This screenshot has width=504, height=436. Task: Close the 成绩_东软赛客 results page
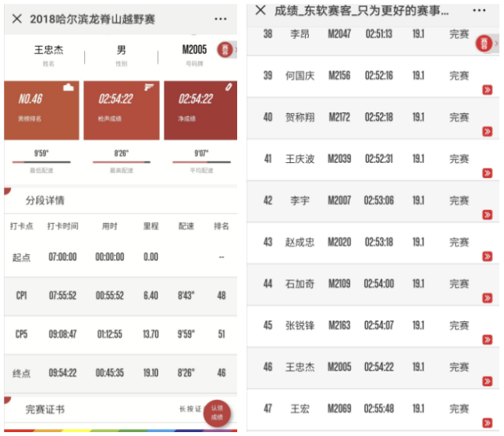261,10
